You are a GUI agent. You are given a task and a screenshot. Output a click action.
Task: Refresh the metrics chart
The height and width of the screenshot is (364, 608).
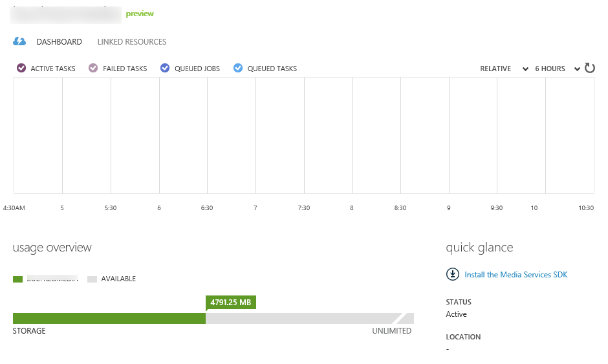(589, 68)
